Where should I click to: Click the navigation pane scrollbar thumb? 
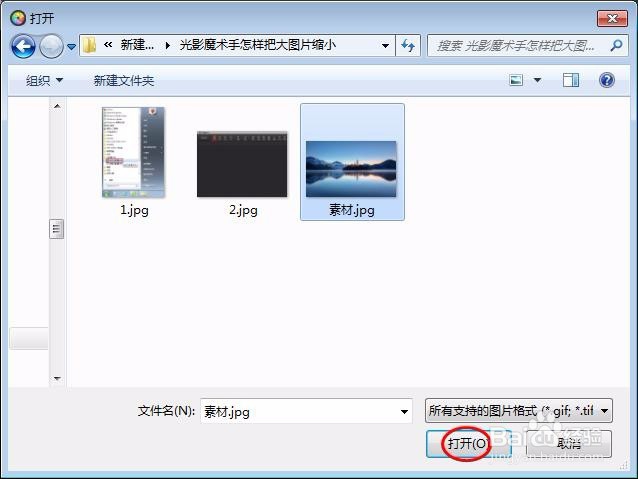tap(57, 229)
